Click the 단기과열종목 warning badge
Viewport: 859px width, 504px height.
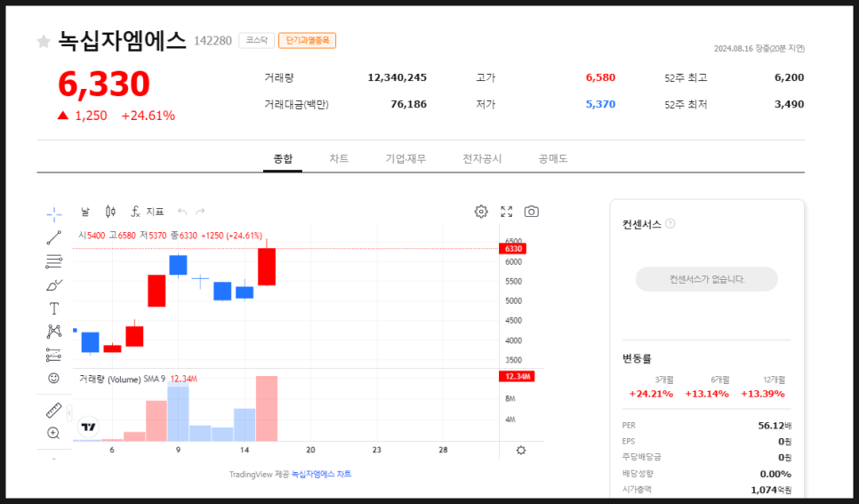(x=308, y=41)
